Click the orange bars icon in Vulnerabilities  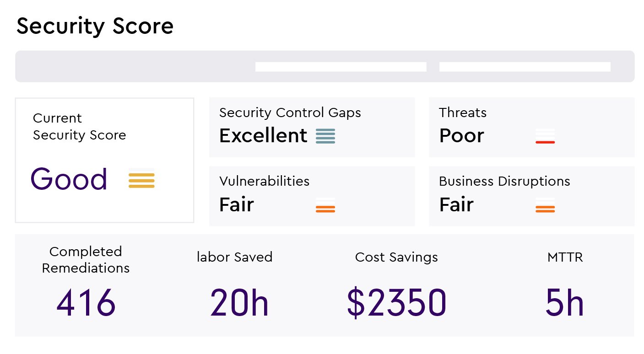coord(325,209)
